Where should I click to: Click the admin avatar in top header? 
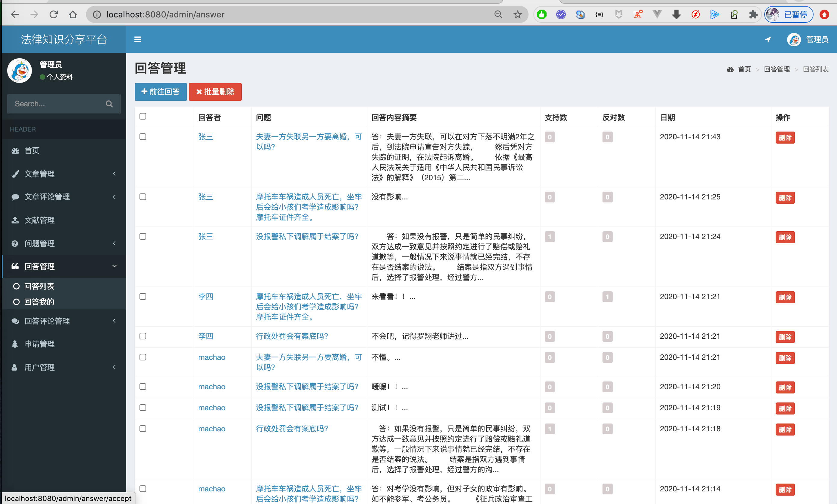coord(793,39)
